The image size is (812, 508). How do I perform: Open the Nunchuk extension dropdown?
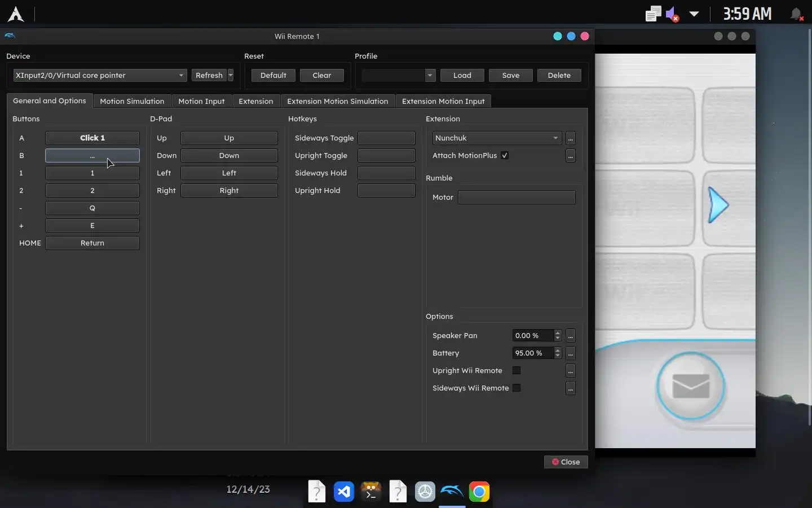[x=497, y=138]
